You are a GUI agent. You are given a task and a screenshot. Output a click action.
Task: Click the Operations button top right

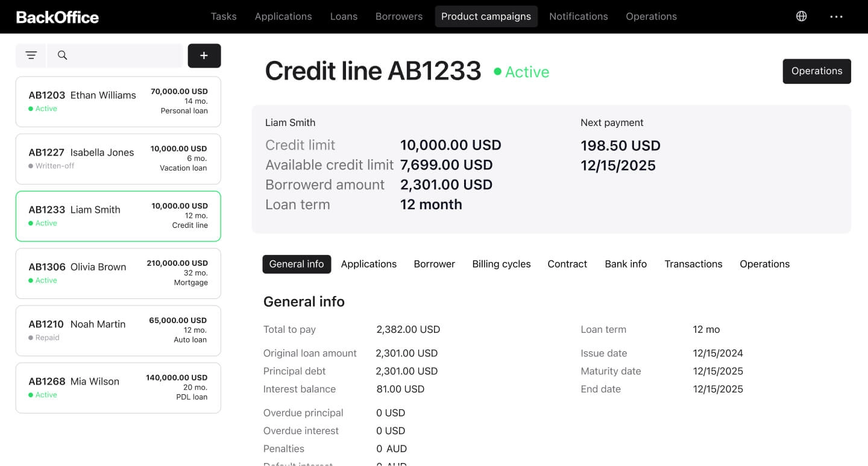[x=817, y=71]
